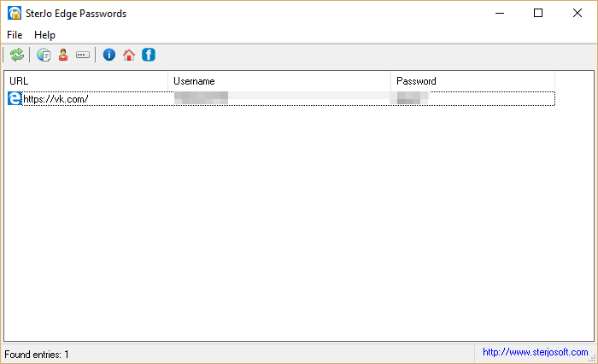Select the https://vk.com/ entry
The image size is (598, 364).
pos(56,99)
